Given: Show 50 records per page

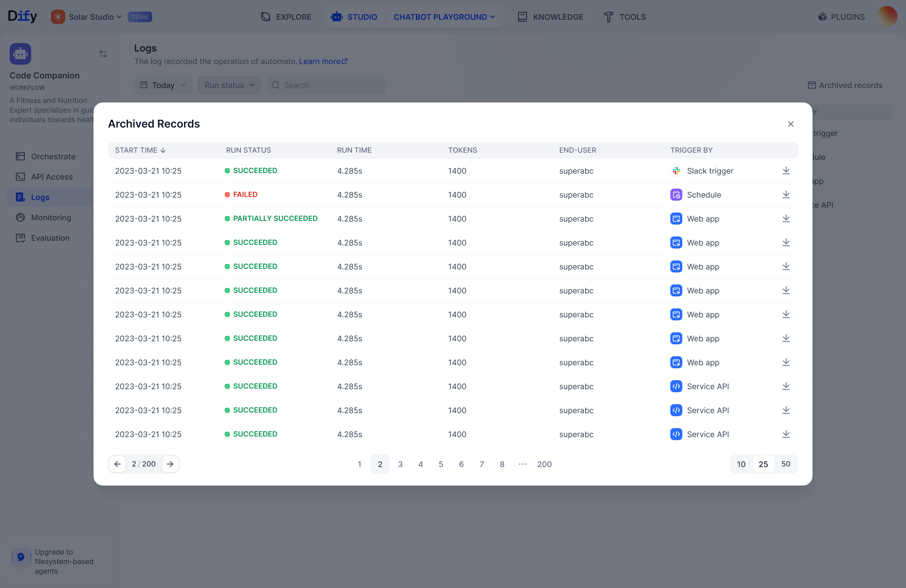Looking at the screenshot, I should (786, 464).
